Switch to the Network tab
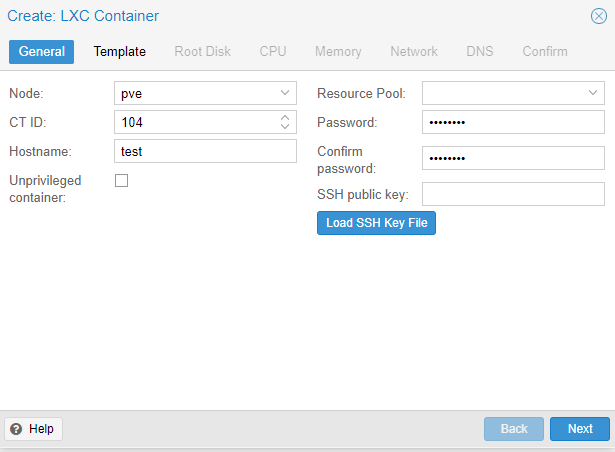 coord(414,51)
